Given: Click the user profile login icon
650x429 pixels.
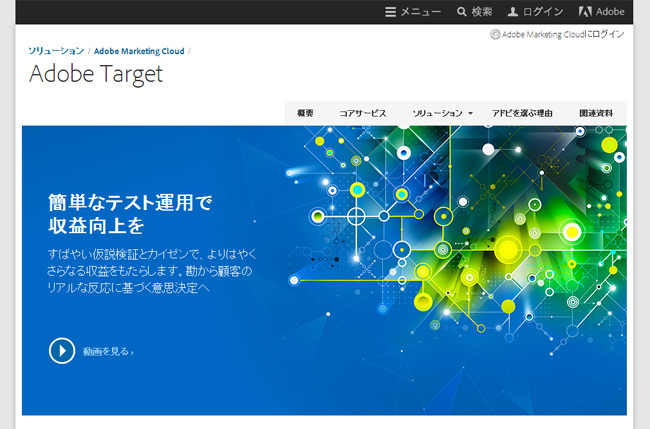Looking at the screenshot, I should [513, 12].
